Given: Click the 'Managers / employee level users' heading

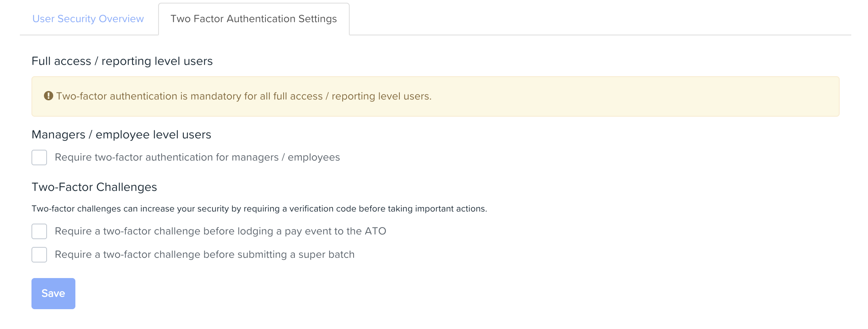Looking at the screenshot, I should (x=121, y=135).
